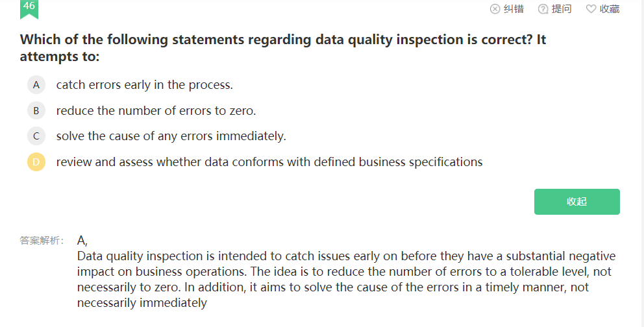Image resolution: width=644 pixels, height=327 pixels.
Task: Click the question-mark icon beside 提问
Action: (543, 9)
